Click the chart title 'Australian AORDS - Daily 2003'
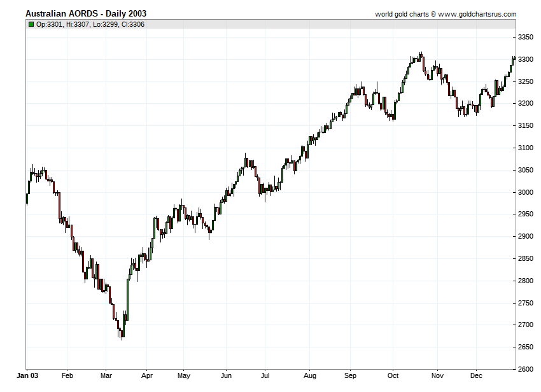Screen dimensions: 541x392 tap(86, 14)
